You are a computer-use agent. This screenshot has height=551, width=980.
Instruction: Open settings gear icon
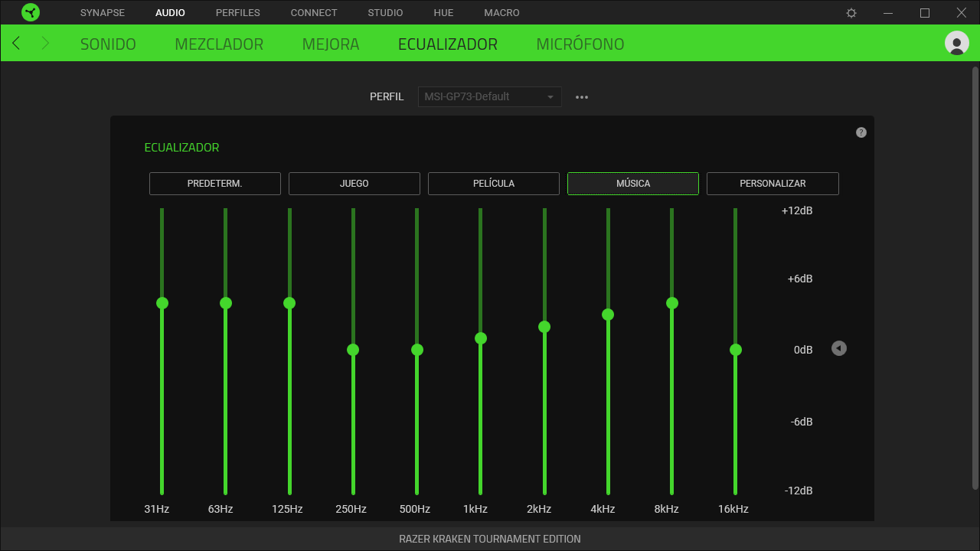(851, 13)
